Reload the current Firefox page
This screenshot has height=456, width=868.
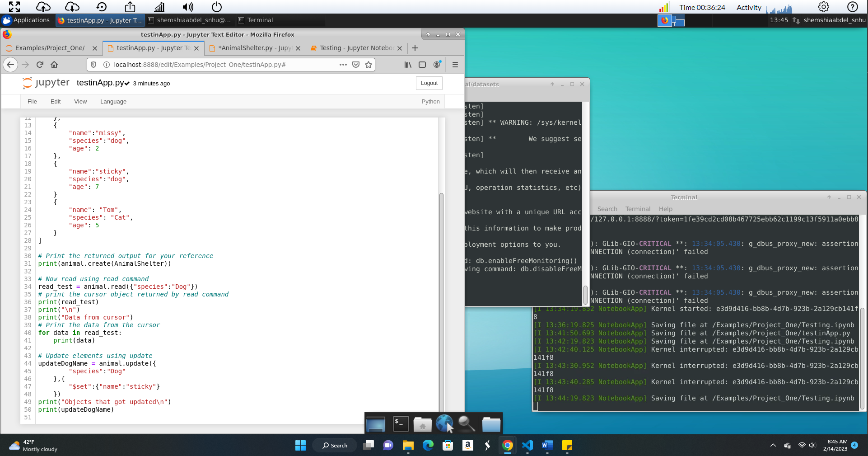click(40, 65)
